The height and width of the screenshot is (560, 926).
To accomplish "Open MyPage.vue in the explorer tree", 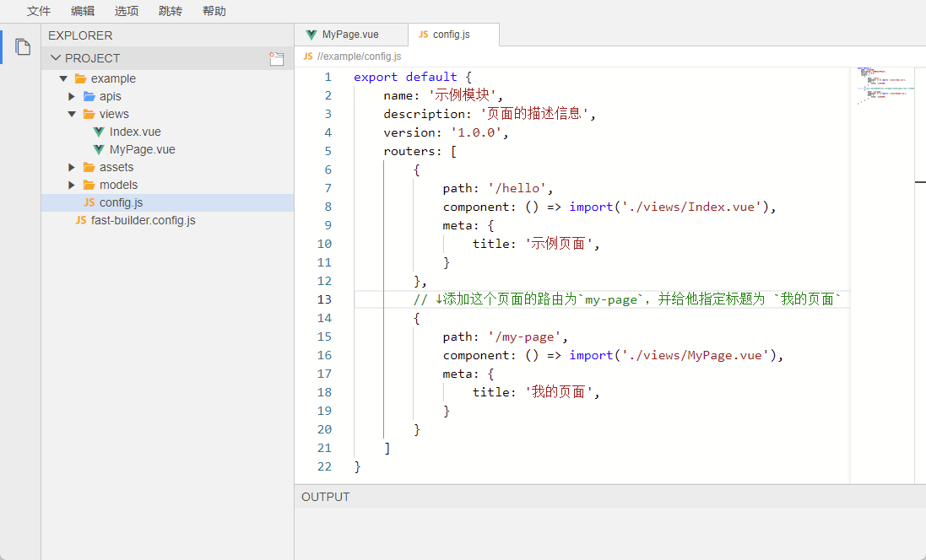I will [142, 149].
